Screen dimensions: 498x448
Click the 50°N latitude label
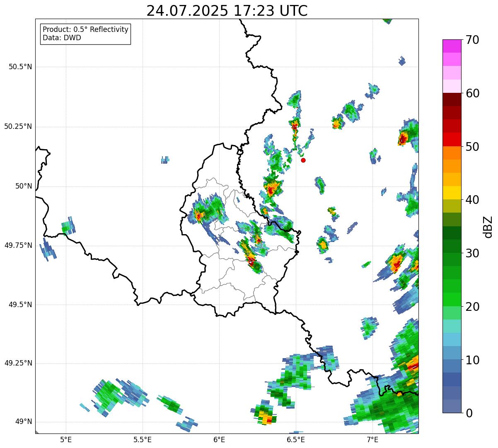pos(24,186)
